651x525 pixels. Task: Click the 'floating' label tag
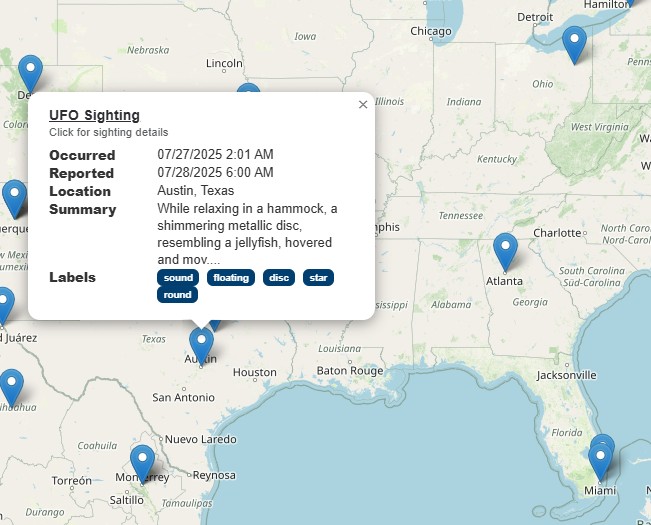(x=231, y=278)
